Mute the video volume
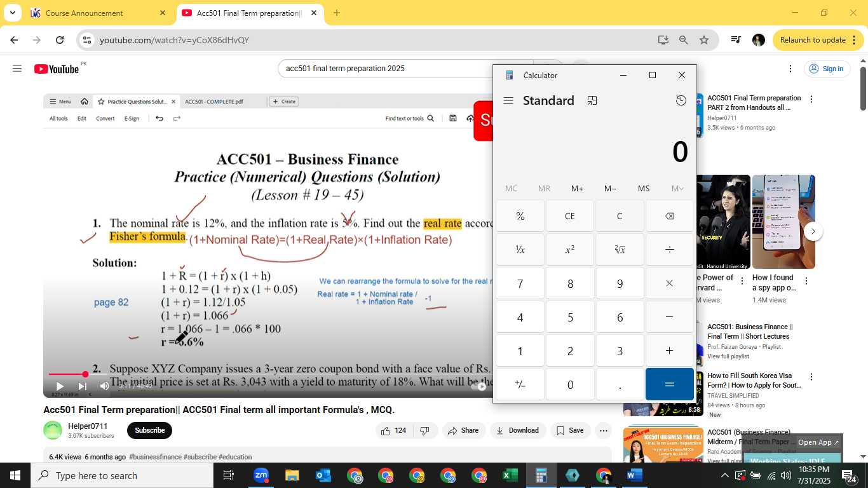The image size is (868, 488). click(x=105, y=386)
